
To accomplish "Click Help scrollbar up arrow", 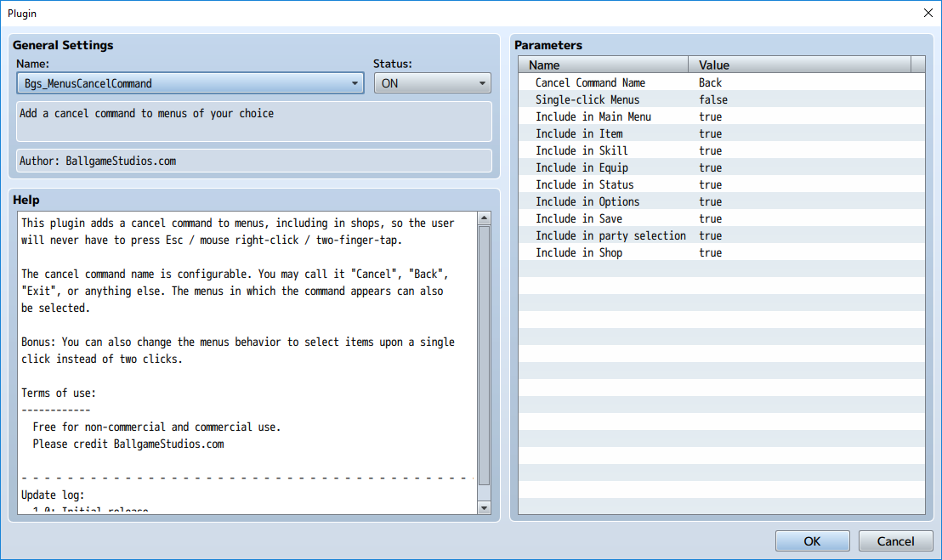I will click(x=485, y=218).
